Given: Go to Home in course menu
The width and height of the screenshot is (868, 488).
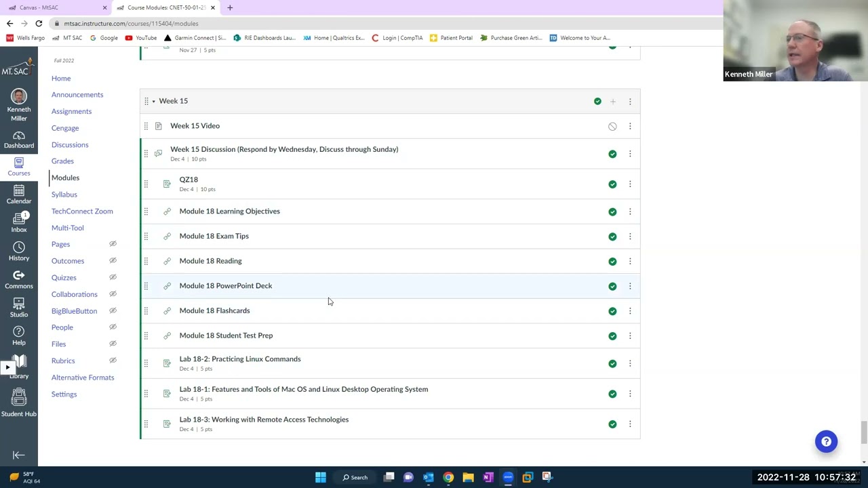Looking at the screenshot, I should point(61,78).
